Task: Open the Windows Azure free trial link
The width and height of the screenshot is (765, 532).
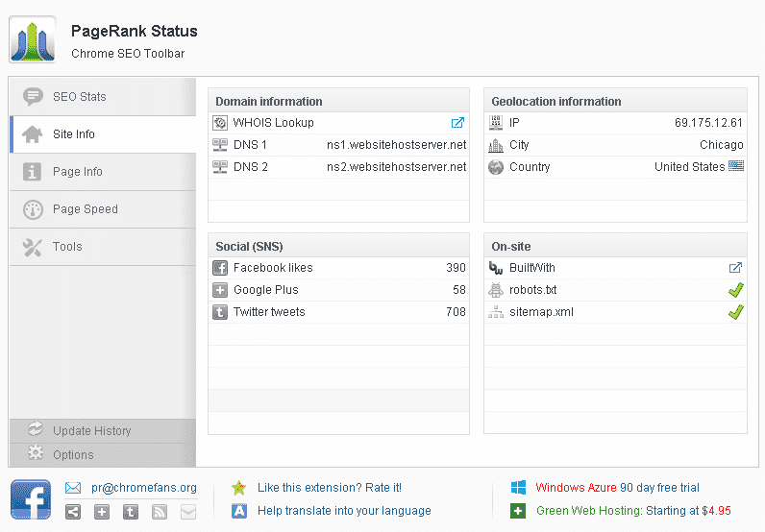Action: coord(617,488)
